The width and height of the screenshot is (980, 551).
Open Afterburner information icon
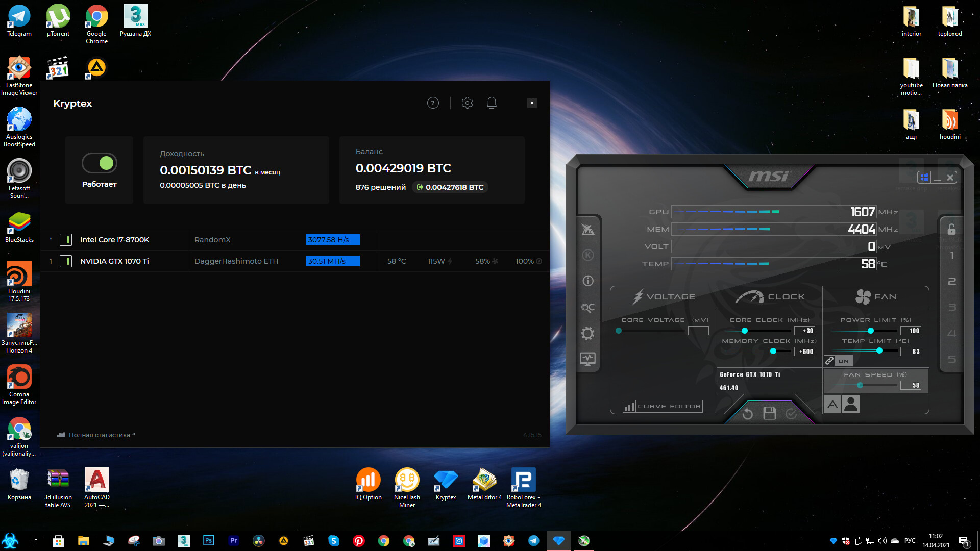pos(588,281)
